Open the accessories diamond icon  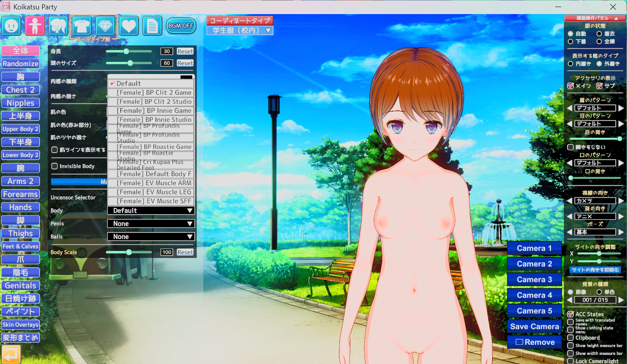105,26
